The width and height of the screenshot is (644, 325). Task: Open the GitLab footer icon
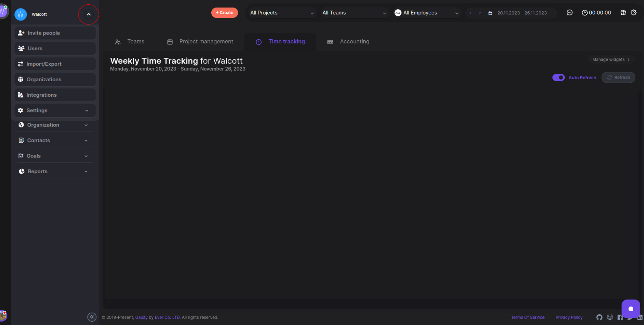[x=610, y=317]
